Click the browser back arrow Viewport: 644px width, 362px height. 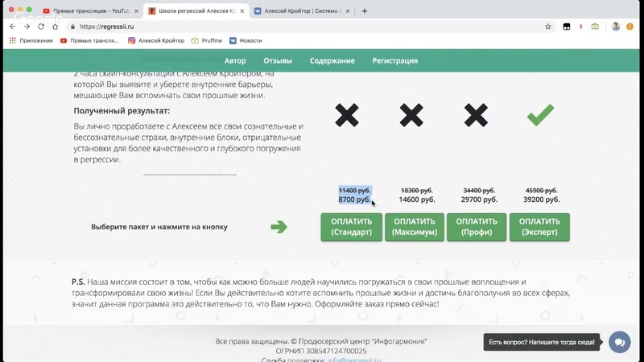click(12, 27)
